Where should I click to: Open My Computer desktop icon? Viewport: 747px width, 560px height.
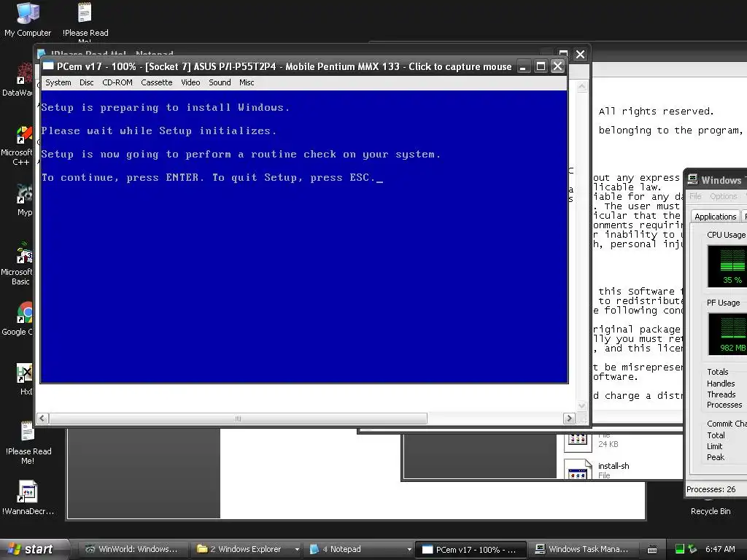click(28, 20)
